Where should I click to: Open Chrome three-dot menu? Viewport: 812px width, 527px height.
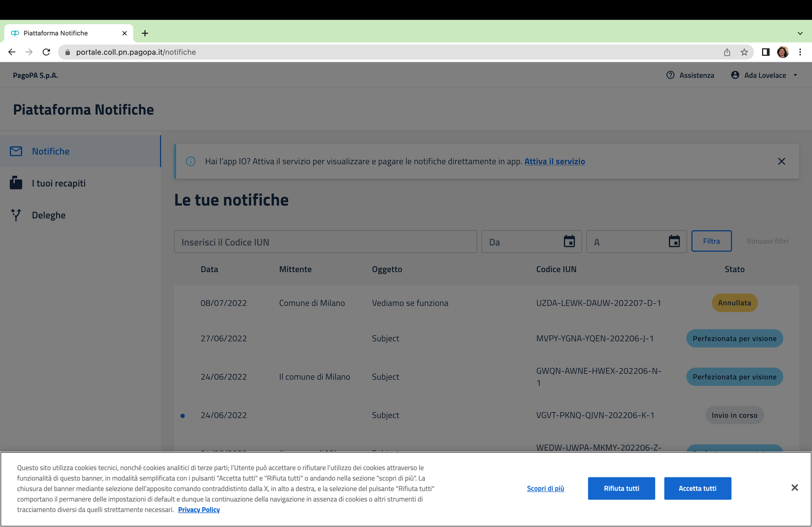click(x=800, y=52)
